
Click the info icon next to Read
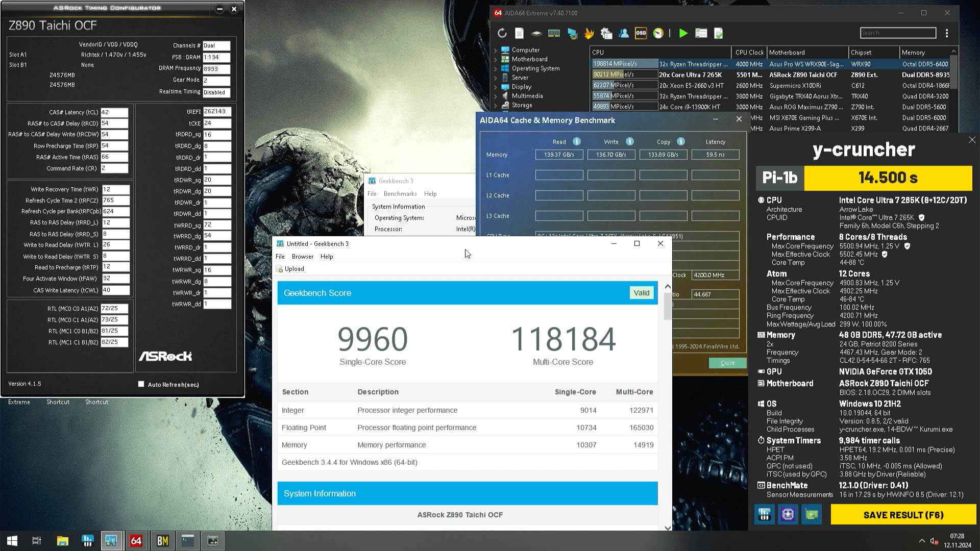(x=576, y=142)
